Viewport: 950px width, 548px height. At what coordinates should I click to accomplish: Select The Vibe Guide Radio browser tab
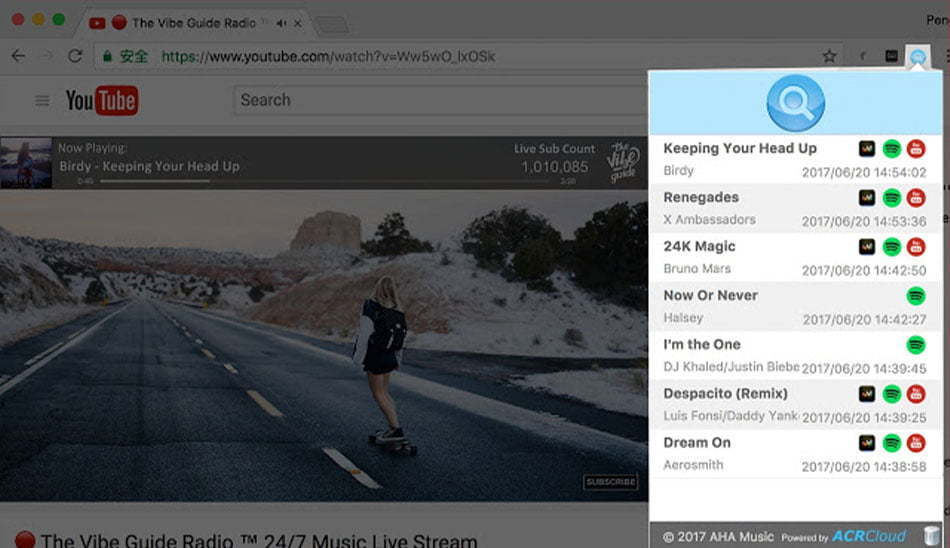coord(194,23)
